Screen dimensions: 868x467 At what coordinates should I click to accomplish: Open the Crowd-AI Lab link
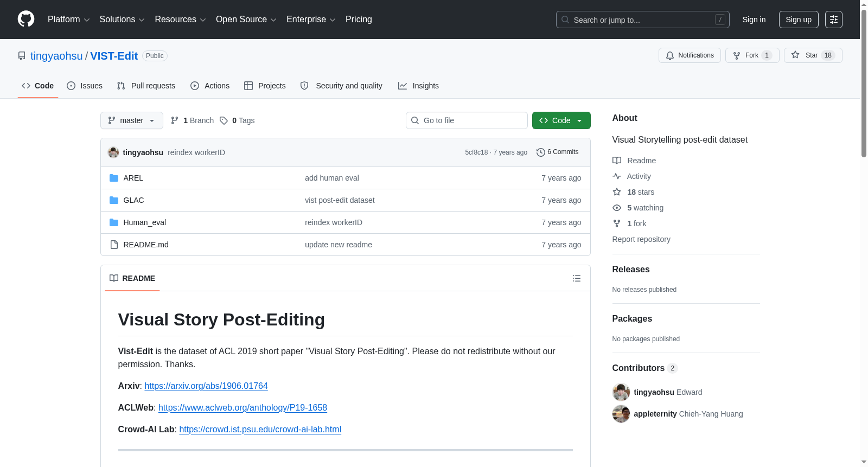tap(260, 429)
